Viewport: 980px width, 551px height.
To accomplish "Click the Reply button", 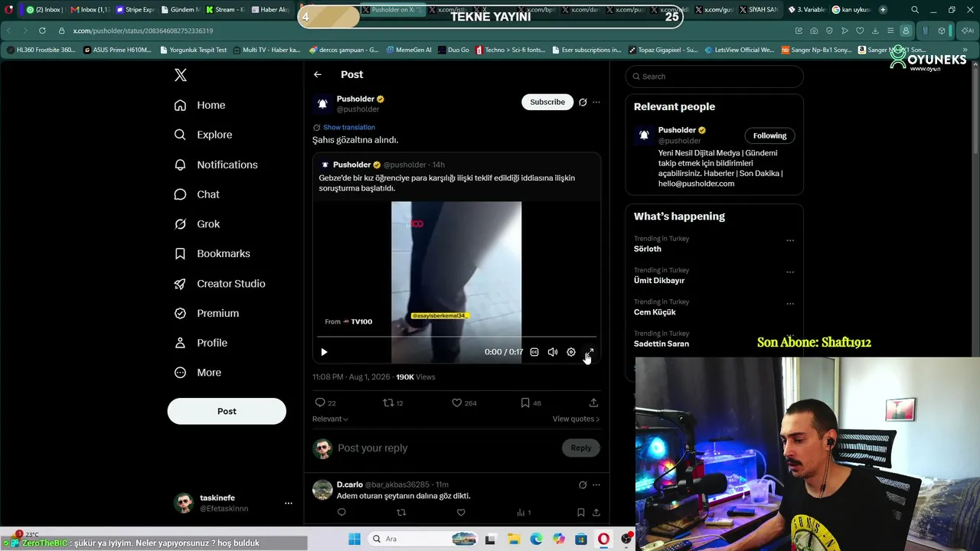I will pos(580,448).
